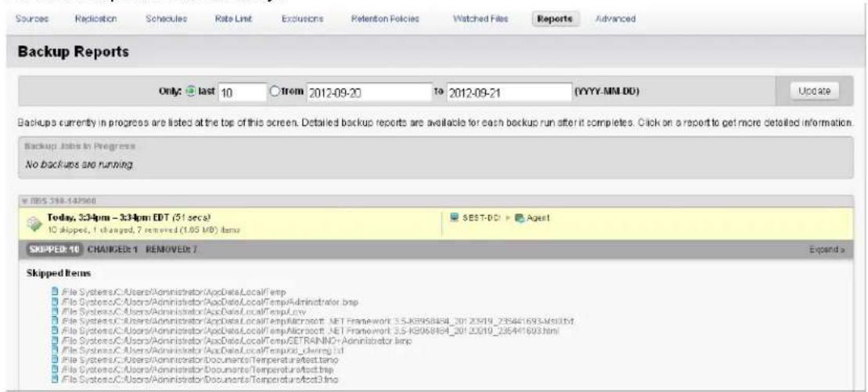Click the to date field 2012-09-21
Screen dimensions: 868x392
click(510, 93)
